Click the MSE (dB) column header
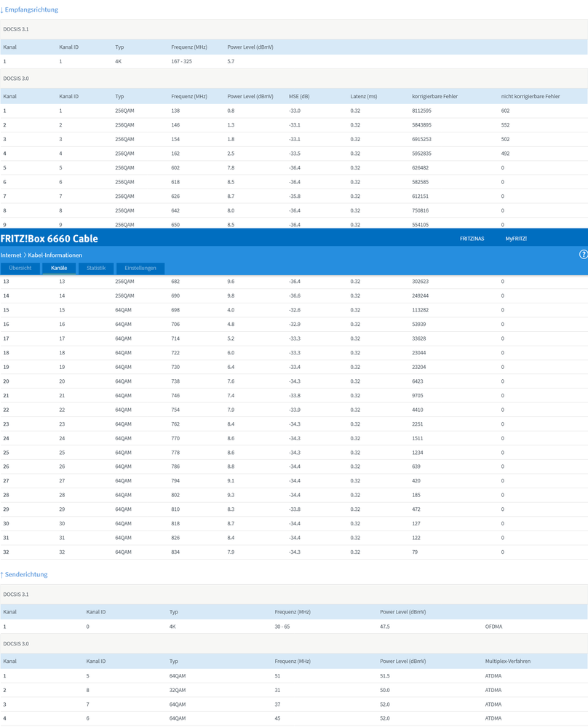 [299, 97]
